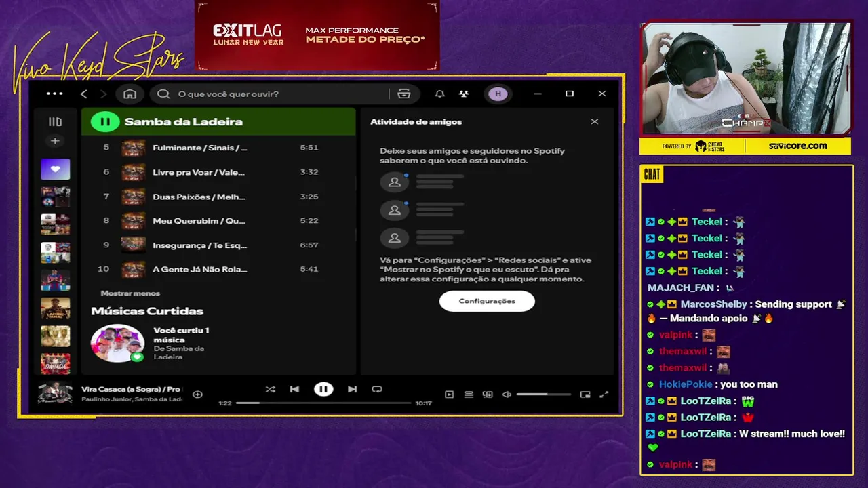Viewport: 868px width, 488px height.
Task: Click HokiePokie's username in chat
Action: coord(686,384)
